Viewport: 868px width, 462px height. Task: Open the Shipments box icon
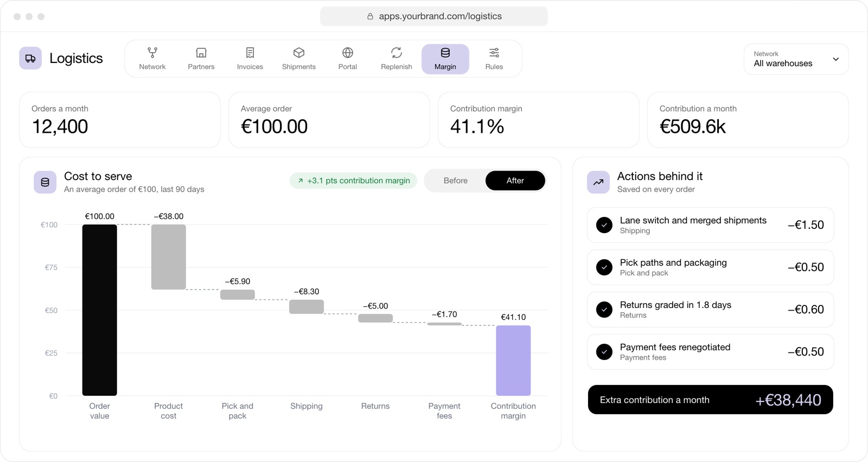point(299,53)
